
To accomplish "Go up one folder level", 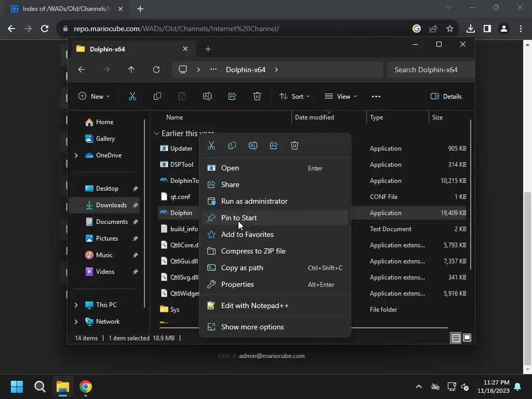I will point(131,70).
